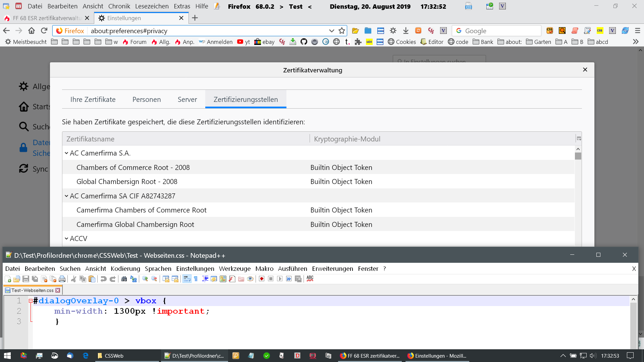Toggle fold marker at line 1
The height and width of the screenshot is (362, 644).
coord(31,301)
